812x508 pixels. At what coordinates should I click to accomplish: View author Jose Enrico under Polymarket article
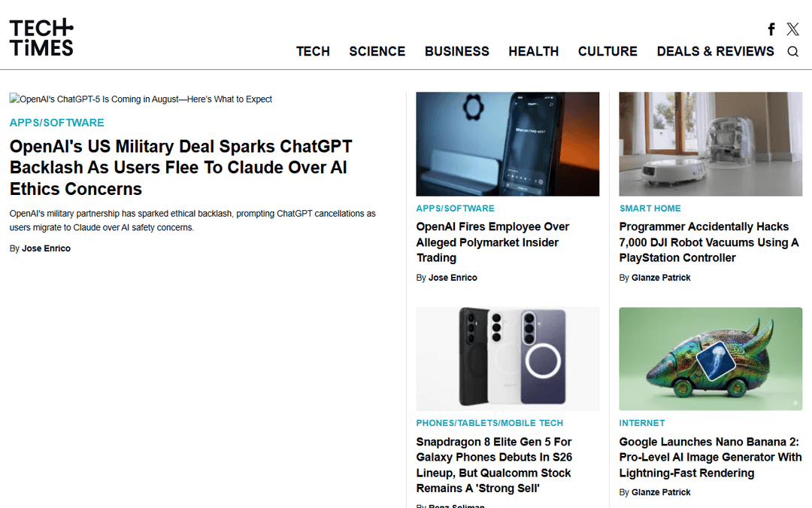(x=453, y=278)
